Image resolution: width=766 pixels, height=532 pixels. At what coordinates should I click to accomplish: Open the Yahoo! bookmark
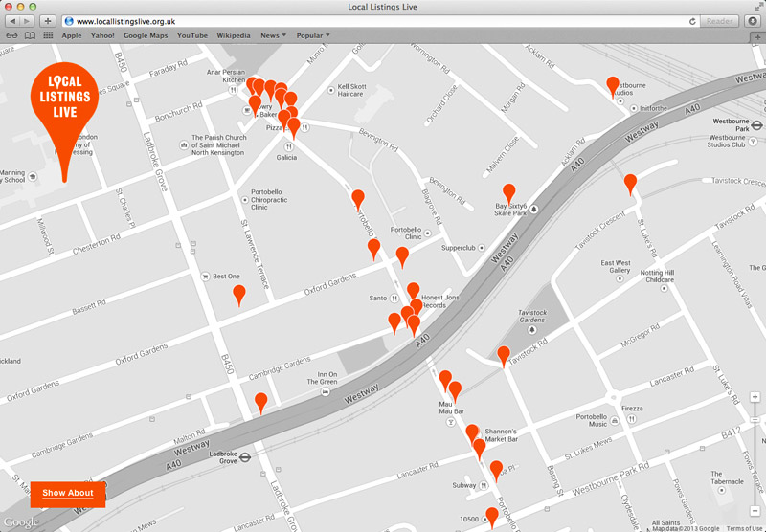102,35
